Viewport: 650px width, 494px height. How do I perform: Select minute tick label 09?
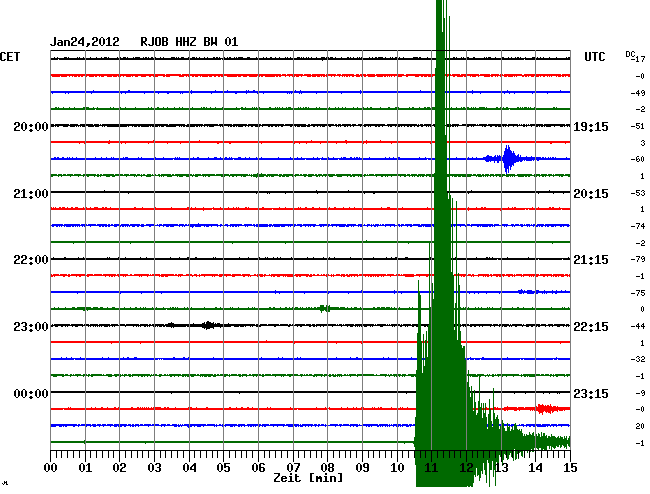[362, 468]
